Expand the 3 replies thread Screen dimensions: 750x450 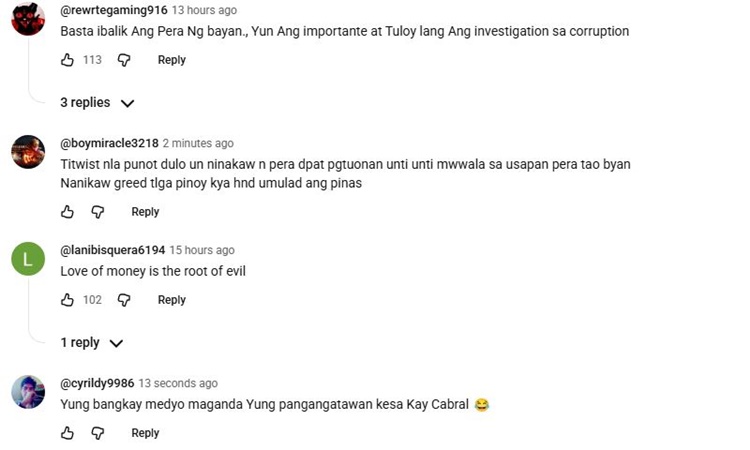(97, 103)
